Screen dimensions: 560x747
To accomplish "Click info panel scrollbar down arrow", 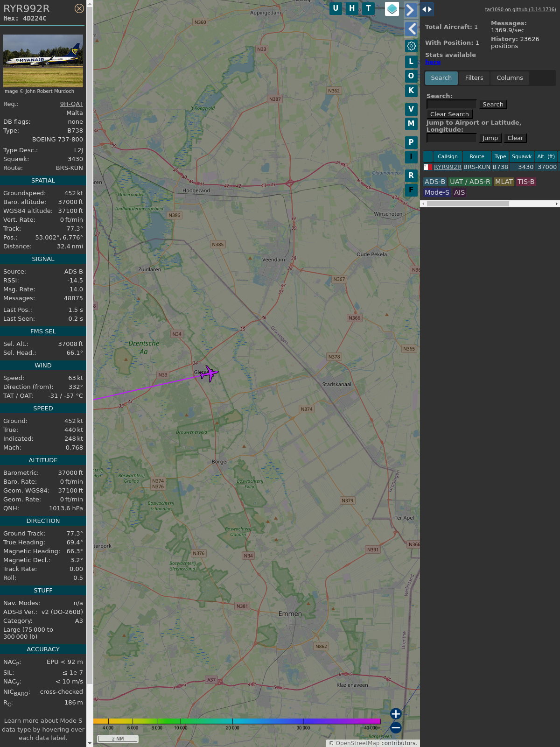I will pos(90,743).
